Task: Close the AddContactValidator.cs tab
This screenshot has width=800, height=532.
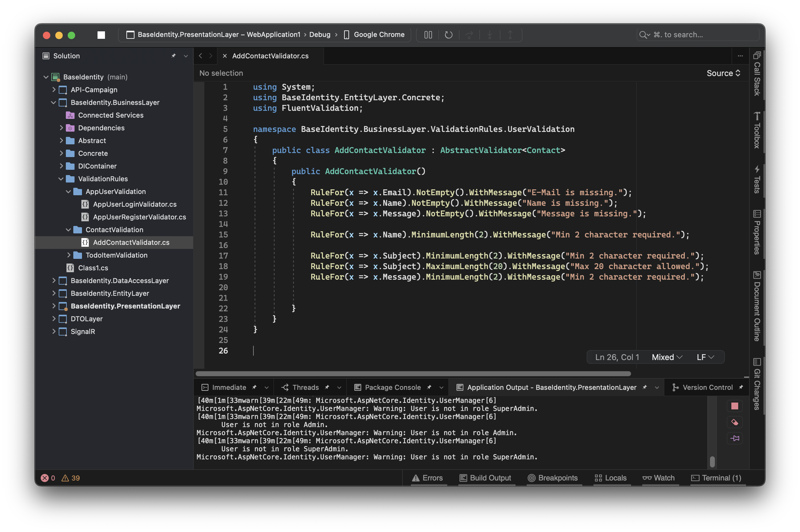Action: [x=224, y=56]
